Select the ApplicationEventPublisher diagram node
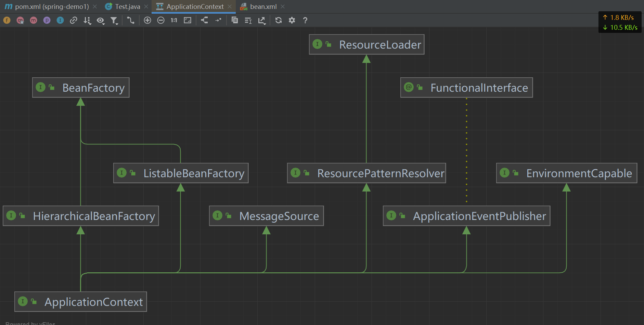Image resolution: width=644 pixels, height=325 pixels. click(466, 216)
